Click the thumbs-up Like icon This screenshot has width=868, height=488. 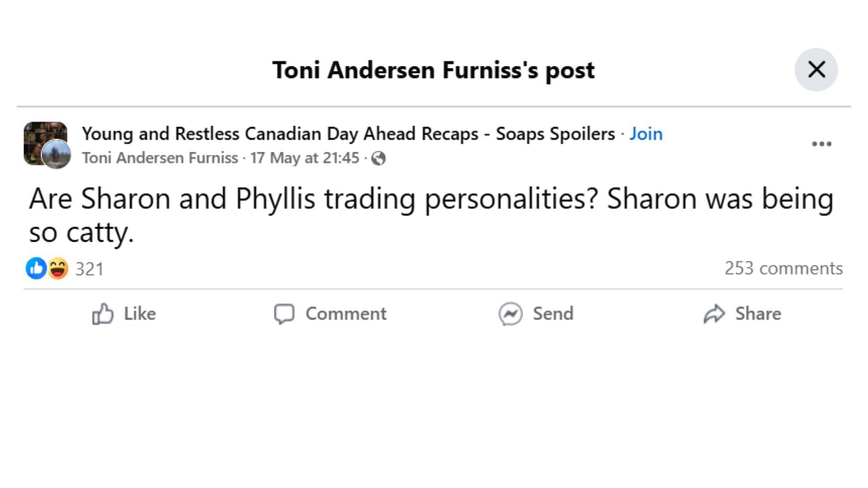[x=103, y=314]
